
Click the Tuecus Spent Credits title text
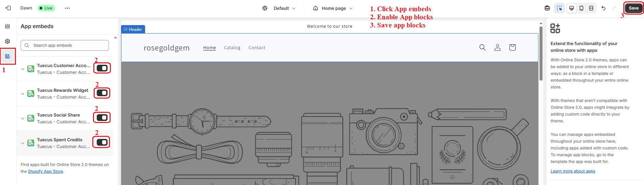pos(60,140)
